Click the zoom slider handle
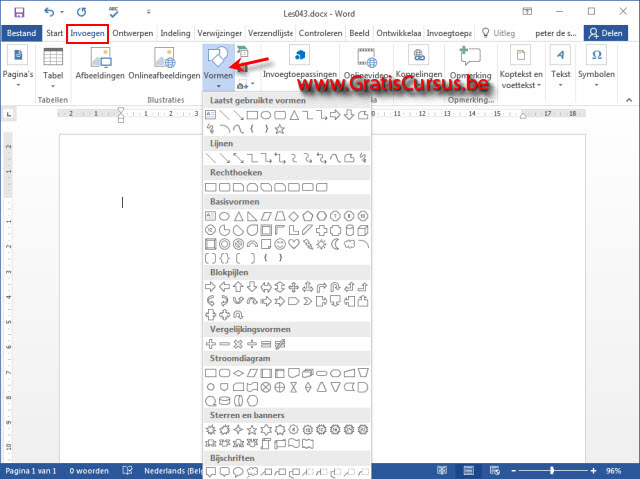 pyautogui.click(x=552, y=471)
